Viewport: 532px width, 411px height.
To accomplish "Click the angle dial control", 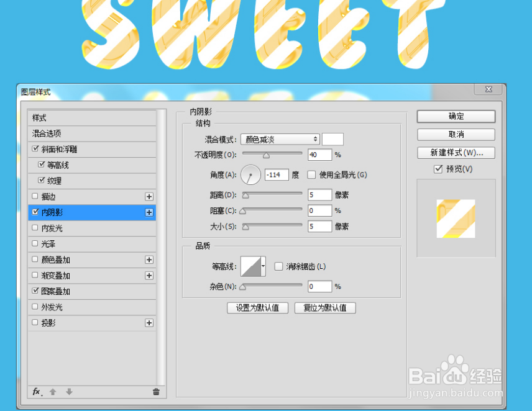I will (250, 175).
